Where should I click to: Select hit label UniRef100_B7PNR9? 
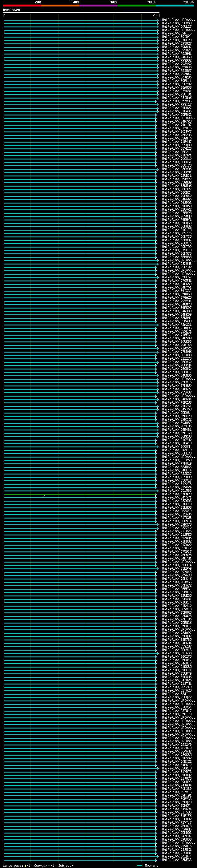(176, 494)
